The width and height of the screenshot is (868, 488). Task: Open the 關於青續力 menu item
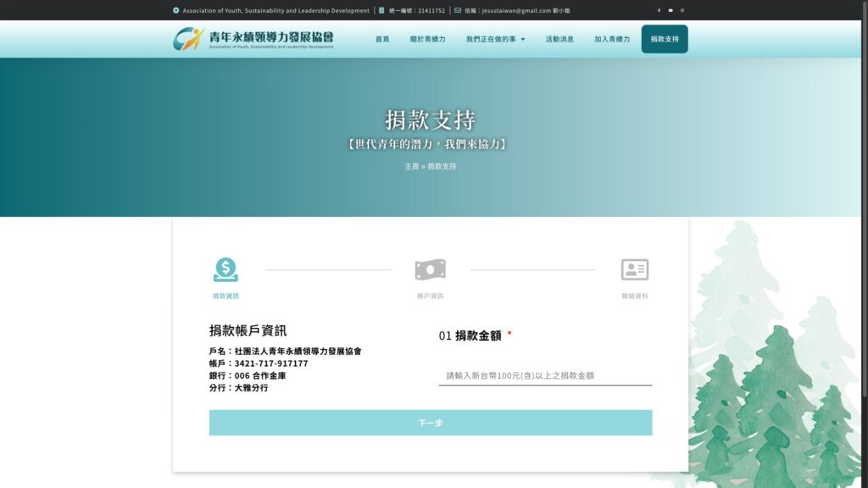pos(427,39)
